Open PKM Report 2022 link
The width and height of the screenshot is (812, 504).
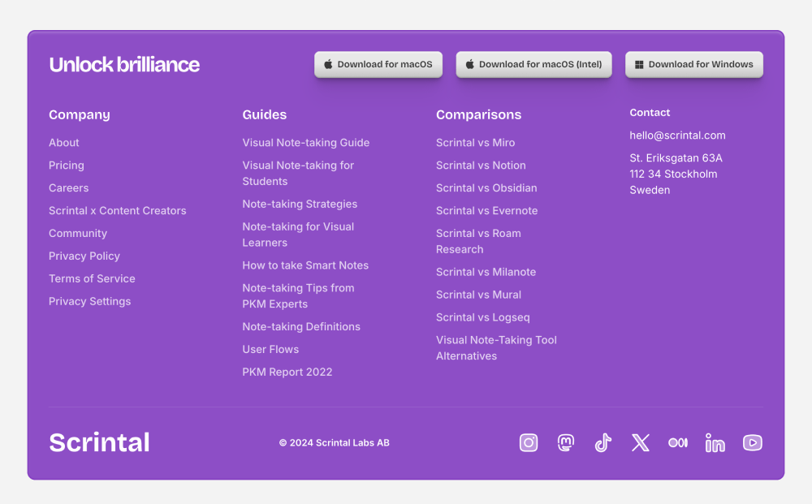(287, 372)
